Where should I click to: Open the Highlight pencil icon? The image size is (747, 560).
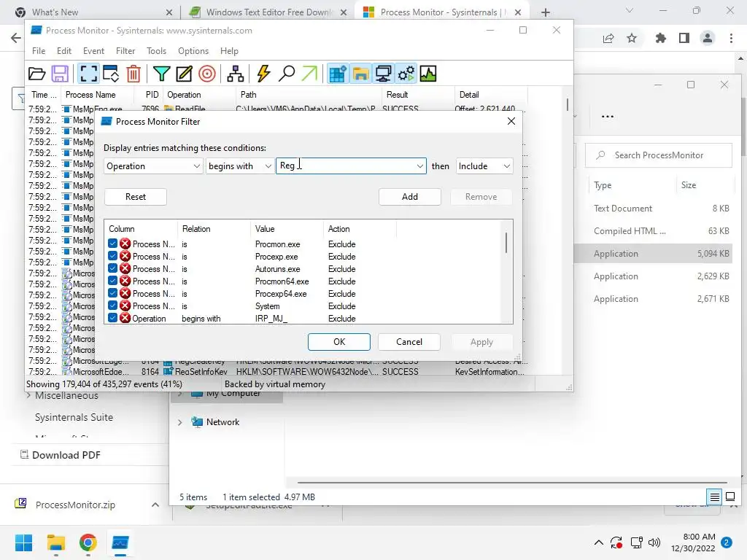184,74
